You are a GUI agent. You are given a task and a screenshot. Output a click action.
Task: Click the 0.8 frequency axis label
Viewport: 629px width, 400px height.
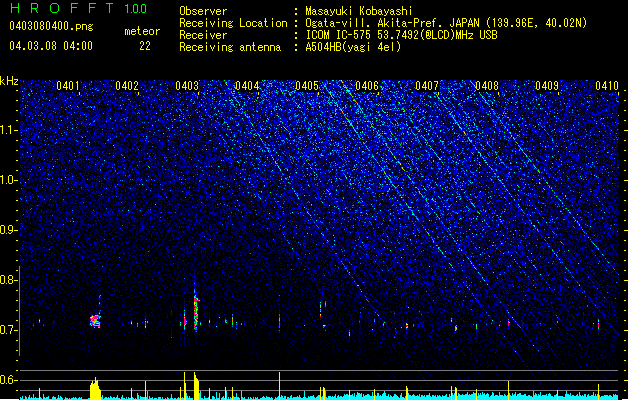coord(8,280)
